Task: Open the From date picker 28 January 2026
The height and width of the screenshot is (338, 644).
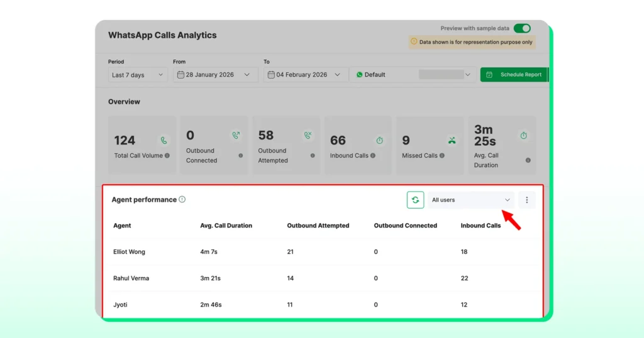Action: (x=215, y=75)
